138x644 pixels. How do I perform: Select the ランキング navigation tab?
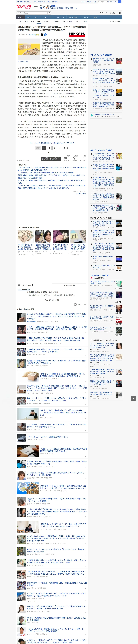pyautogui.click(x=86, y=17)
